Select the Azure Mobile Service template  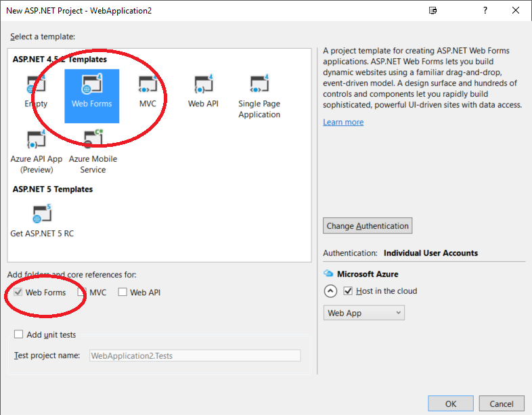pos(93,152)
